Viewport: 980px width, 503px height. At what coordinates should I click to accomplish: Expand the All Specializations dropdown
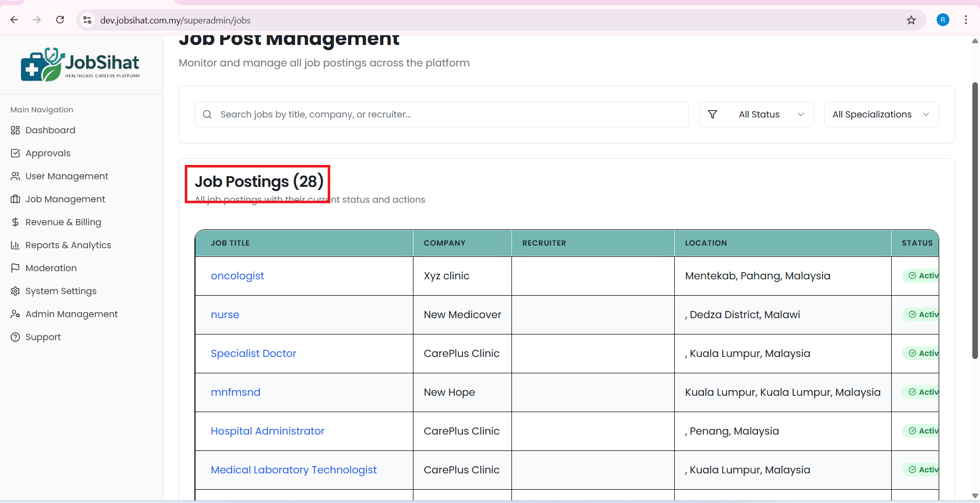(881, 114)
